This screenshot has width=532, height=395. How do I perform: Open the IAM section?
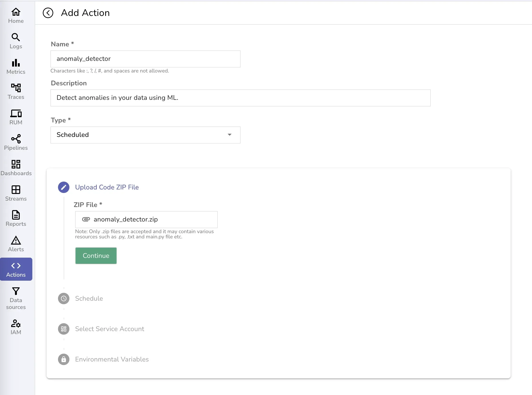[16, 327]
